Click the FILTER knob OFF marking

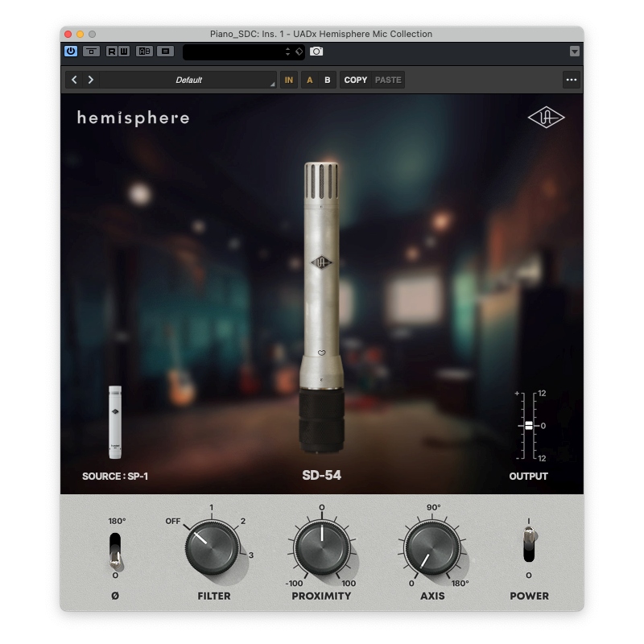click(173, 521)
